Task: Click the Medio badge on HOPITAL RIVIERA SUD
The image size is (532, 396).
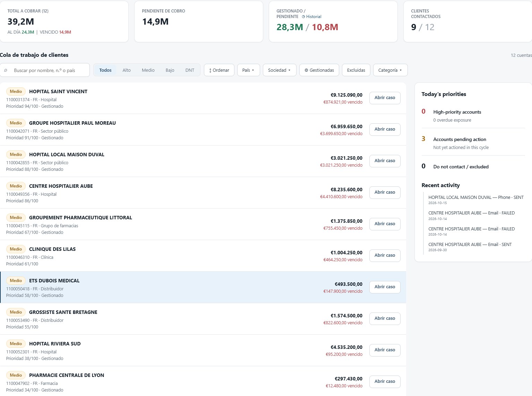Action: 16,344
